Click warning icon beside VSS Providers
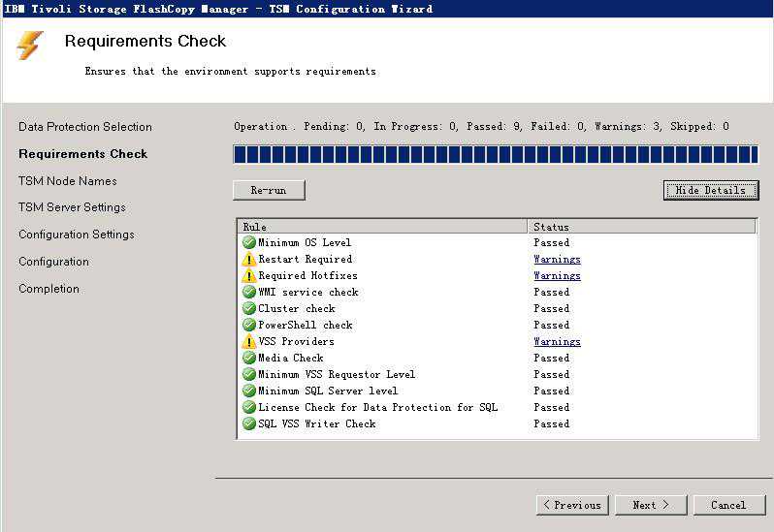 249,342
